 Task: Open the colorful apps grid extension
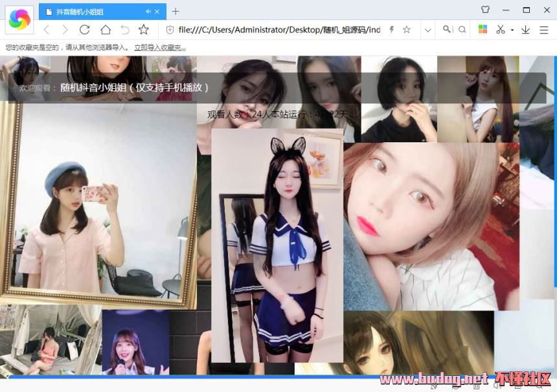tap(483, 30)
